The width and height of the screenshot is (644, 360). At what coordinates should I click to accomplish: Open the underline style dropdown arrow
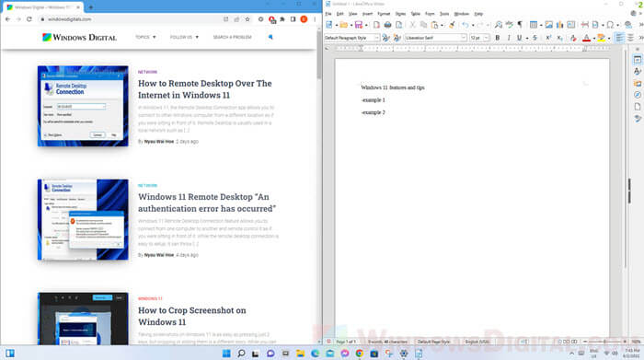526,39
